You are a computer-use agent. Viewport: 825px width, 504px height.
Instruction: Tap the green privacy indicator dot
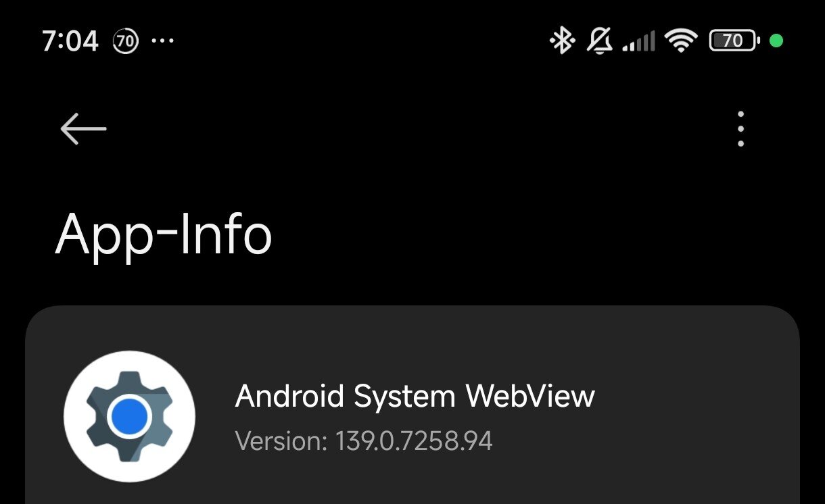[x=776, y=41]
